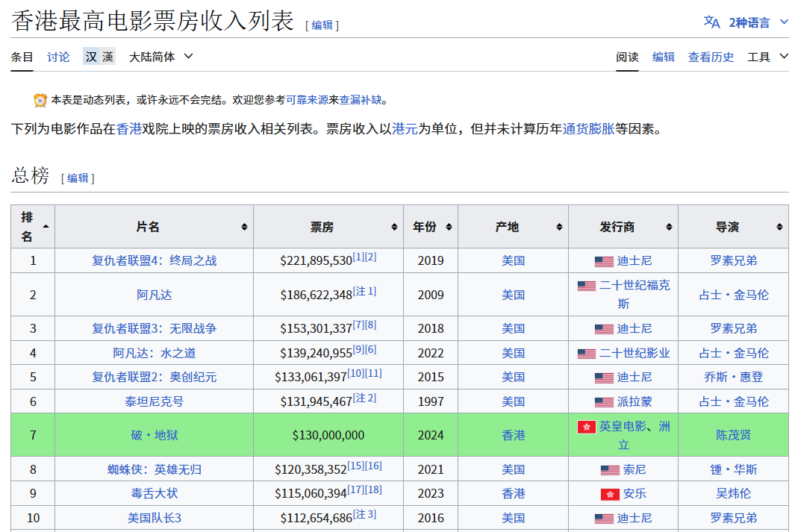This screenshot has height=532, width=792.
Task: Click US flag in 美国队长3 row
Action: pyautogui.click(x=604, y=519)
